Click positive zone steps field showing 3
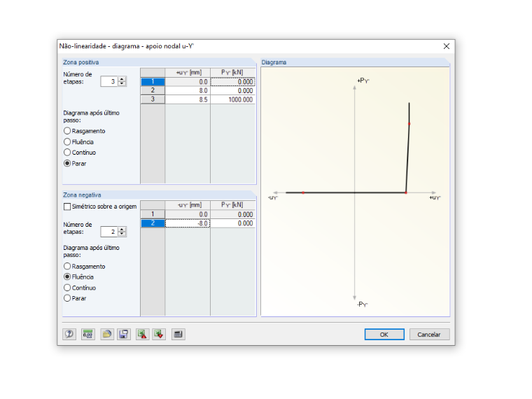 click(109, 81)
